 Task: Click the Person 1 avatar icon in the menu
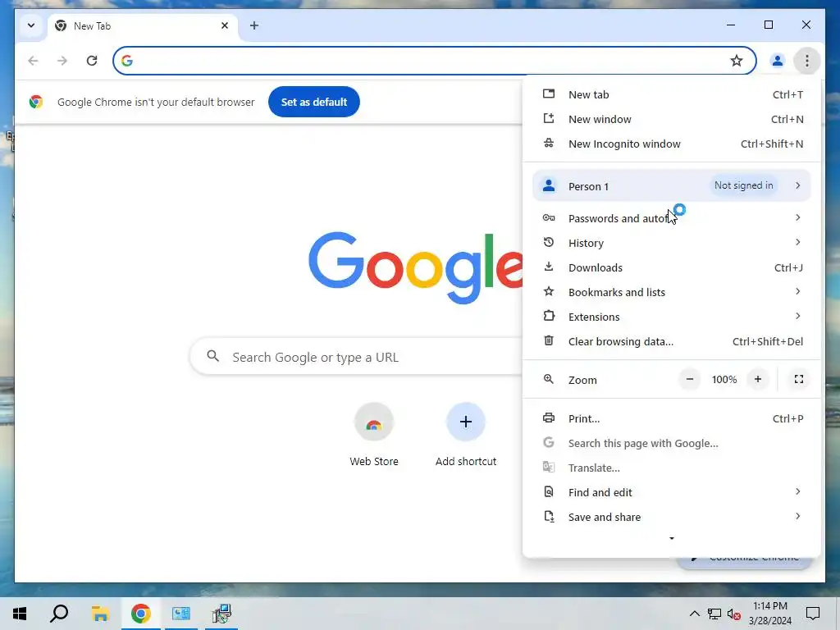pyautogui.click(x=549, y=185)
